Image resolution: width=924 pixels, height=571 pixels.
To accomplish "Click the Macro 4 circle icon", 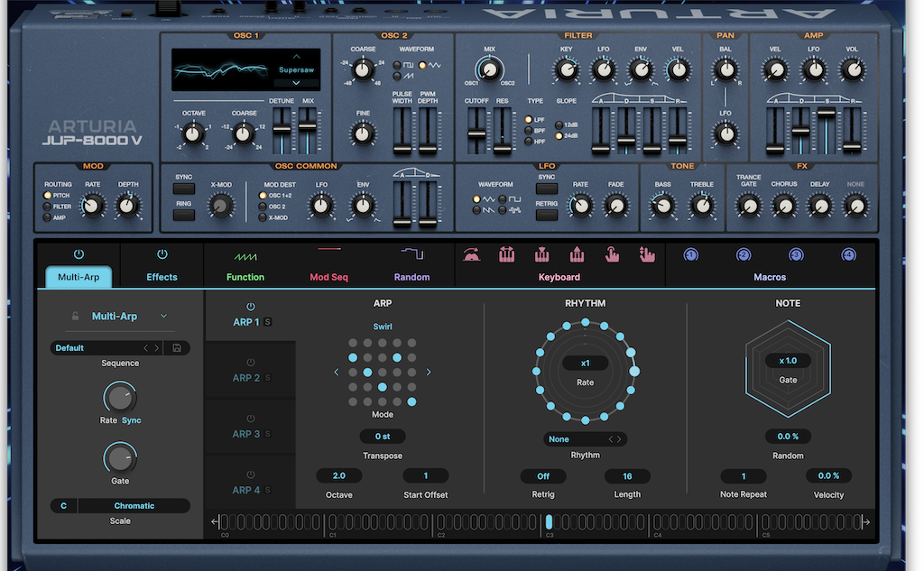I will [848, 255].
